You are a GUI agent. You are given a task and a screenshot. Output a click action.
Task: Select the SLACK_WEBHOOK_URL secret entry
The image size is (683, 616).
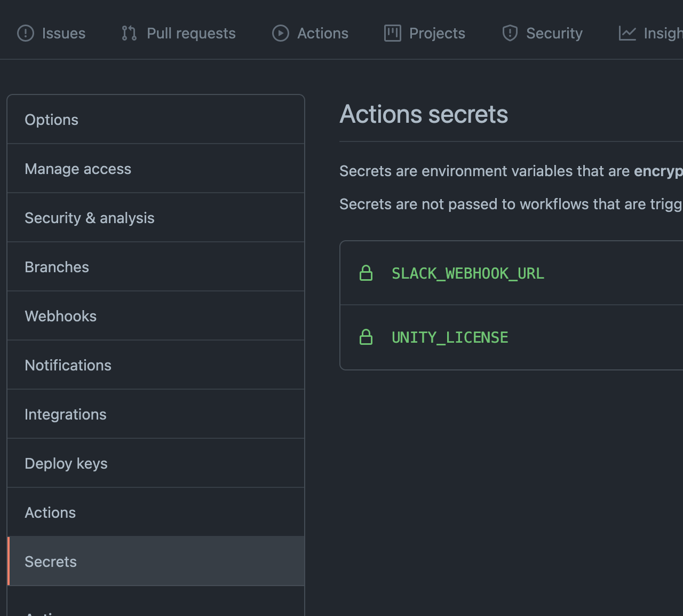[x=468, y=273]
